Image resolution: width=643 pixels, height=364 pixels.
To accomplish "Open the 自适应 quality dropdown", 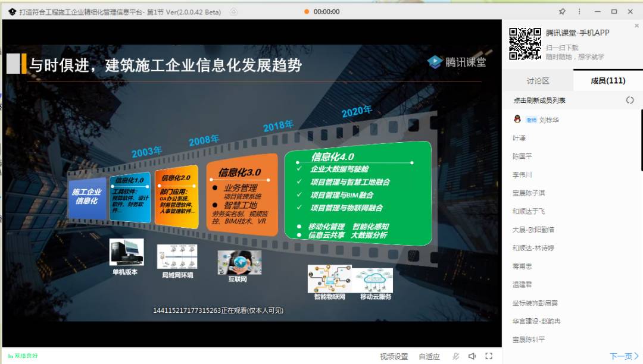I will [x=429, y=356].
